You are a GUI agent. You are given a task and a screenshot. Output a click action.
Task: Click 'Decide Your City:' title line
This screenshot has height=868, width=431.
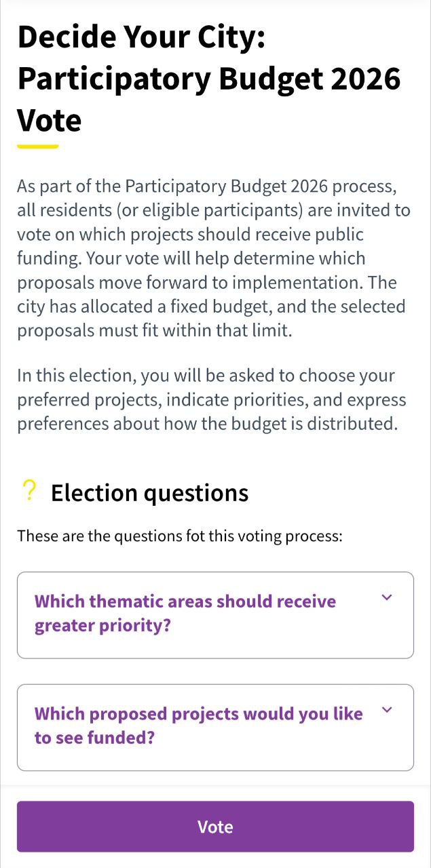pos(141,37)
